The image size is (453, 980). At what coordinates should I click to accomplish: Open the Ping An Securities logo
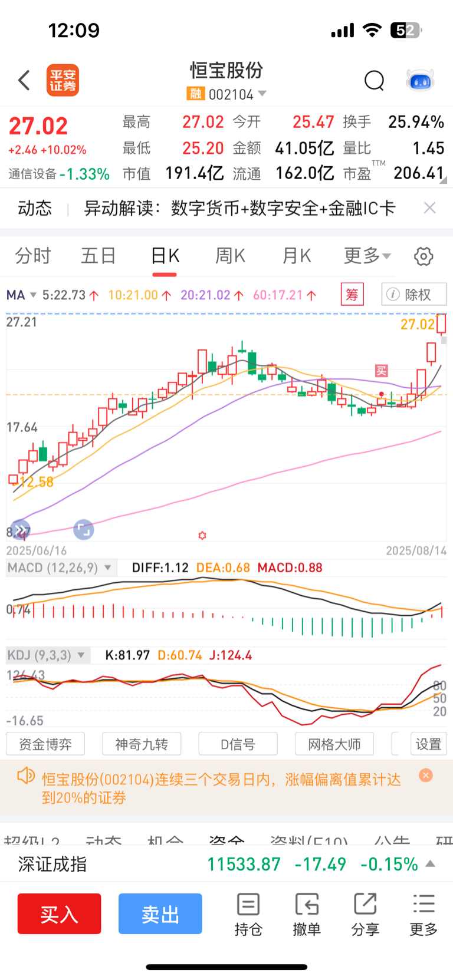pyautogui.click(x=63, y=80)
